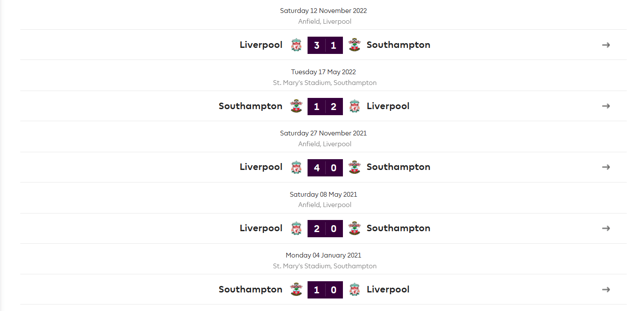Viewport: 644px width, 311px height.
Task: Click Liverpool name in 1-0 match
Action: pyautogui.click(x=388, y=289)
